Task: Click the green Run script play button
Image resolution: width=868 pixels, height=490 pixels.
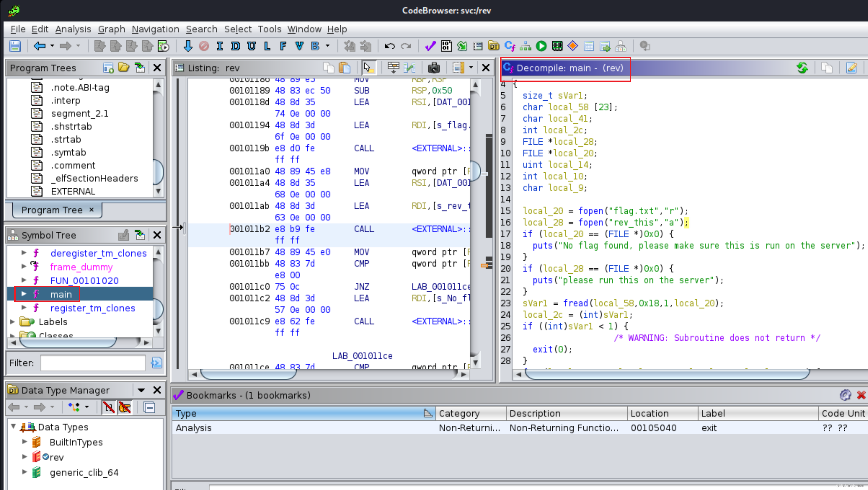Action: click(541, 46)
